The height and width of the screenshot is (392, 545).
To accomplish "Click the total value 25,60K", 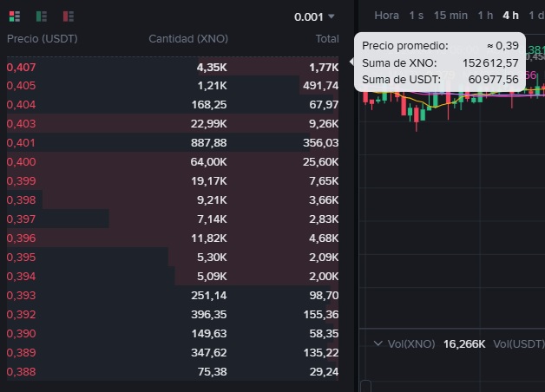I will click(x=321, y=162).
